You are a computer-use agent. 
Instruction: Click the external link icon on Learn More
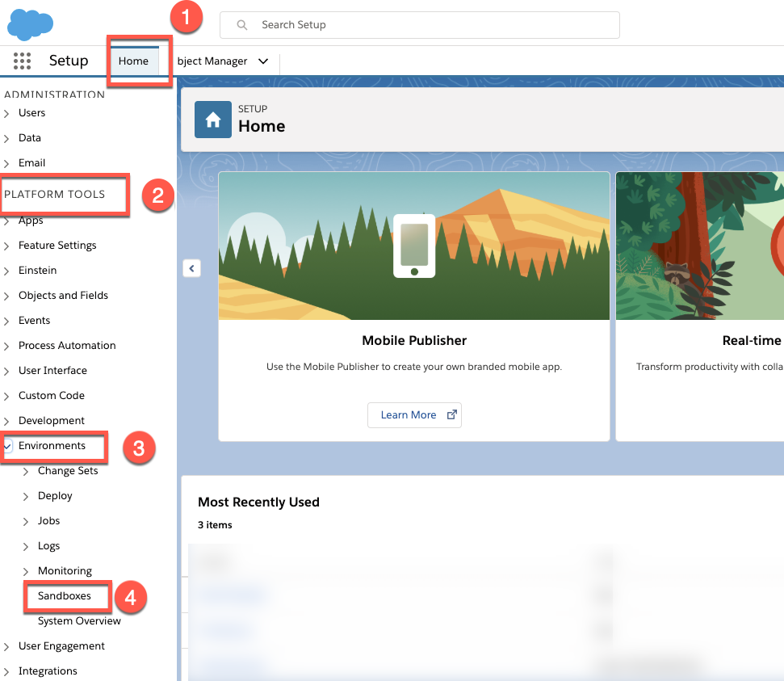click(451, 414)
